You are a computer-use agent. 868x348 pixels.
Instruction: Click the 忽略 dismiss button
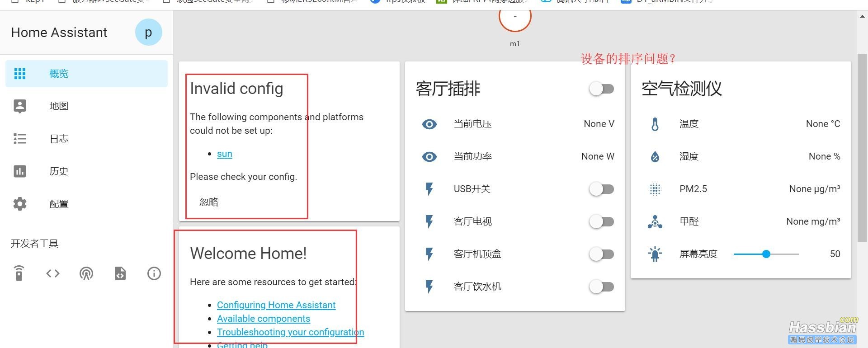click(209, 202)
